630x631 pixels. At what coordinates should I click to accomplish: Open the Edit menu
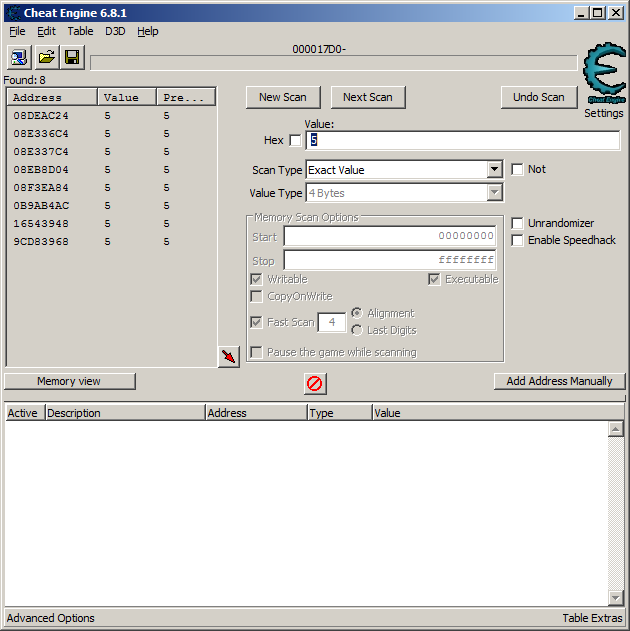pyautogui.click(x=46, y=31)
